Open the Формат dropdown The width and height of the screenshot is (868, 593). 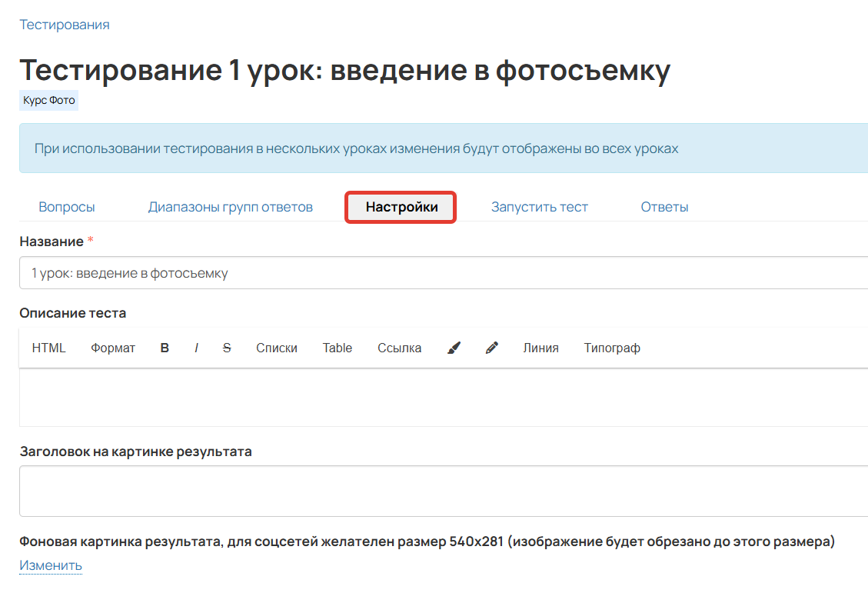tap(113, 348)
